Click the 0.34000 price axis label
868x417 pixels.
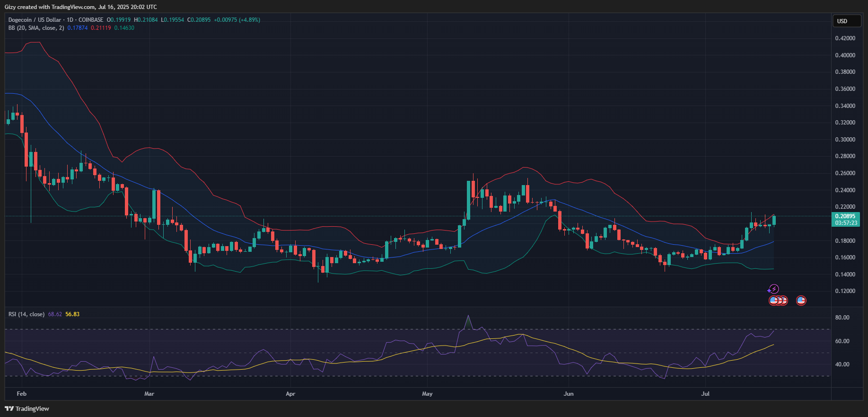tap(845, 106)
